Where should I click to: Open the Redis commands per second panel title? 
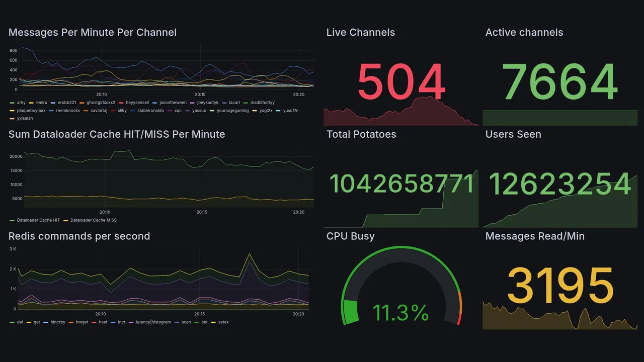pos(79,236)
